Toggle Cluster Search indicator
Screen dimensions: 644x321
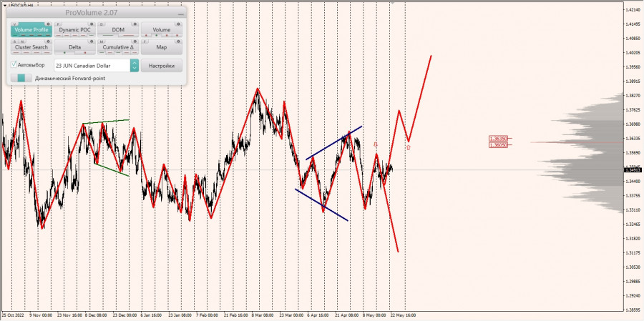31,47
